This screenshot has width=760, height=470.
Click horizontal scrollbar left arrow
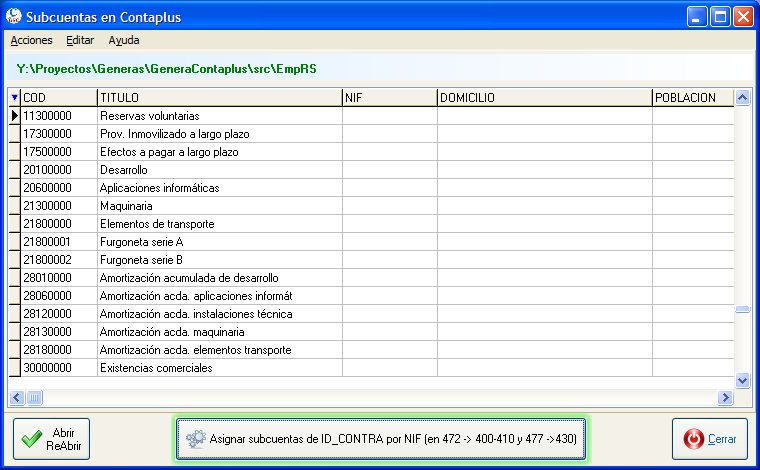(16, 398)
